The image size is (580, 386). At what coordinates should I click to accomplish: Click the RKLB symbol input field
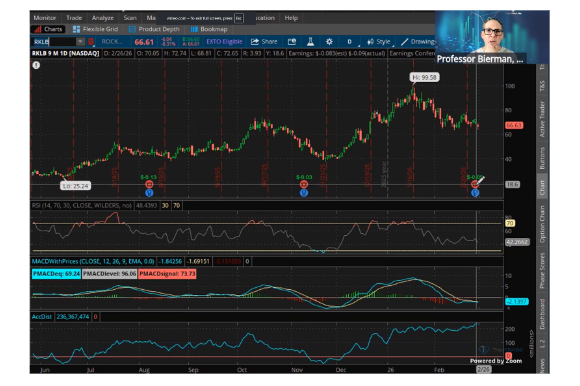pyautogui.click(x=55, y=42)
